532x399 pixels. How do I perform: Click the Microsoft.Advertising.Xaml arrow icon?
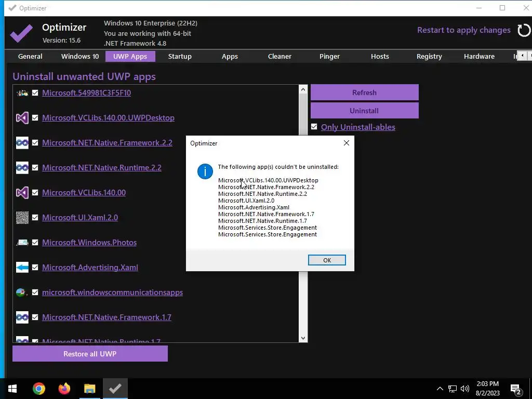22,268
